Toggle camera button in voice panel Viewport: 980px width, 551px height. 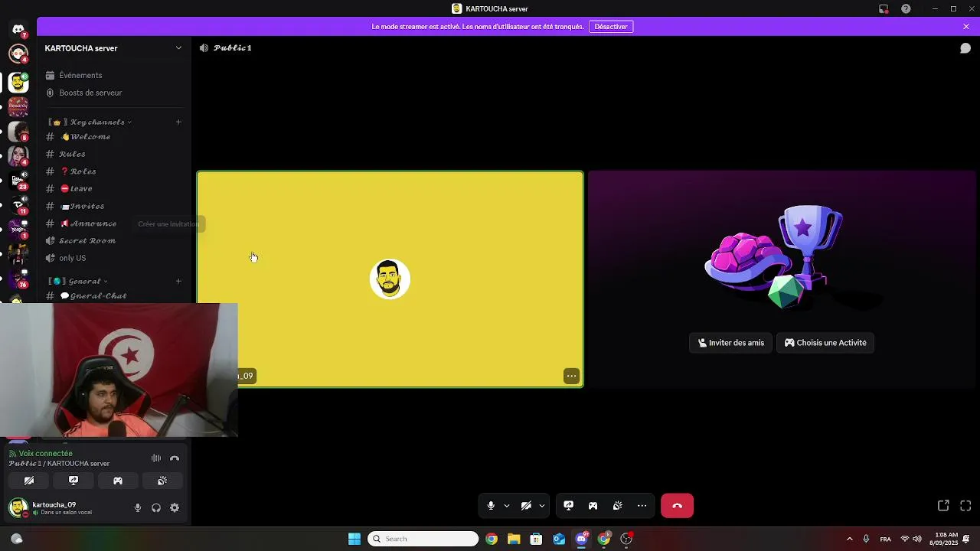29,481
